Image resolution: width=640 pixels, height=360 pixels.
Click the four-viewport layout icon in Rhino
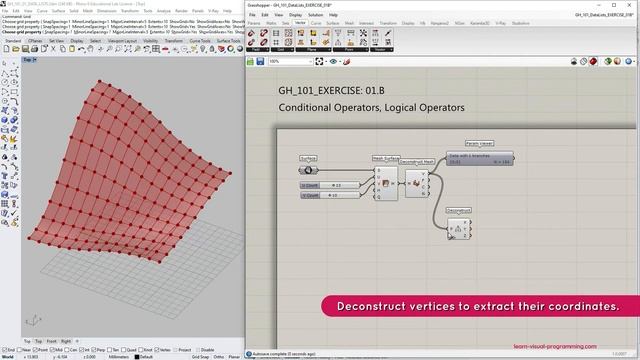coord(156,49)
